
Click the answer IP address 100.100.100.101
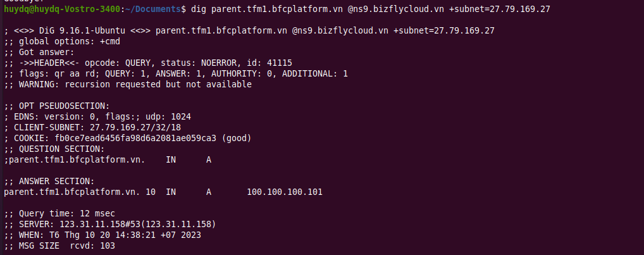click(x=285, y=192)
